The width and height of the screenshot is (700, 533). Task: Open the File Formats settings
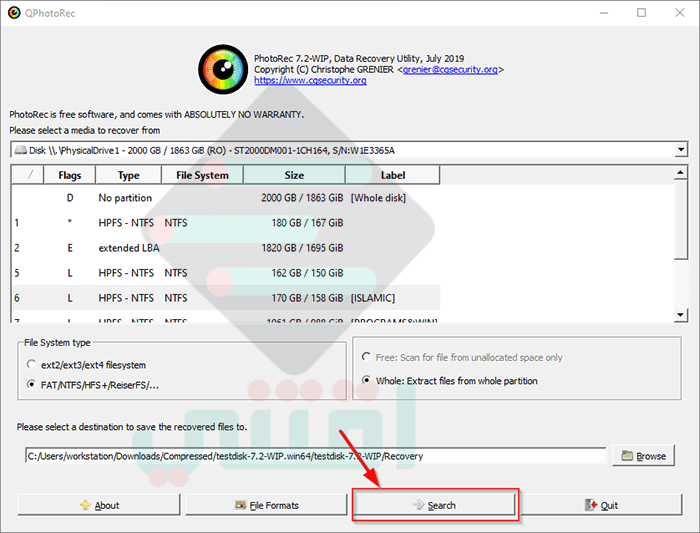pyautogui.click(x=267, y=505)
